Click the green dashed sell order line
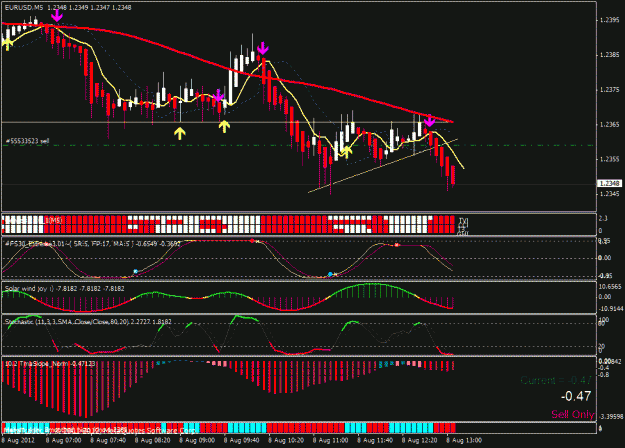Image resolution: width=625 pixels, height=448 pixels. point(299,145)
